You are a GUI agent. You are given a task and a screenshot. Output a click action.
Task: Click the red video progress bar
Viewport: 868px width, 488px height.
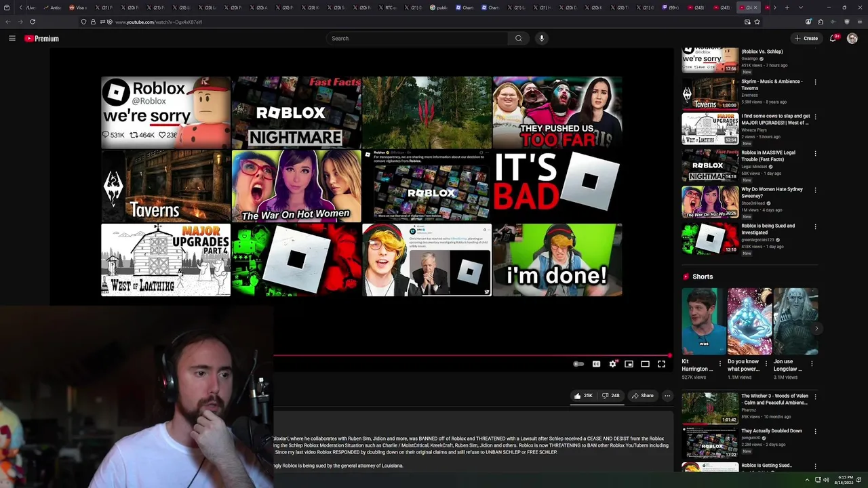click(x=471, y=355)
